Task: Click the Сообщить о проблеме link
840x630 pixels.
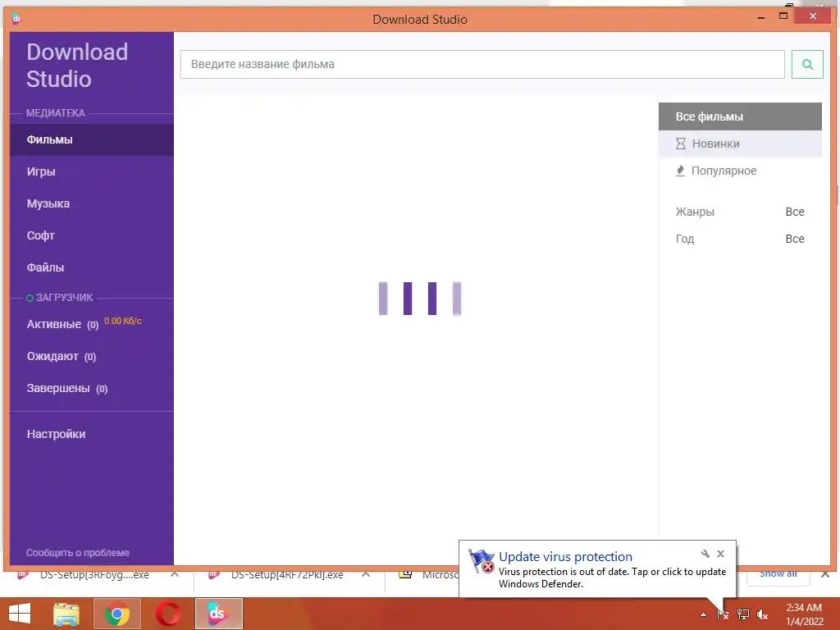Action: pos(78,552)
